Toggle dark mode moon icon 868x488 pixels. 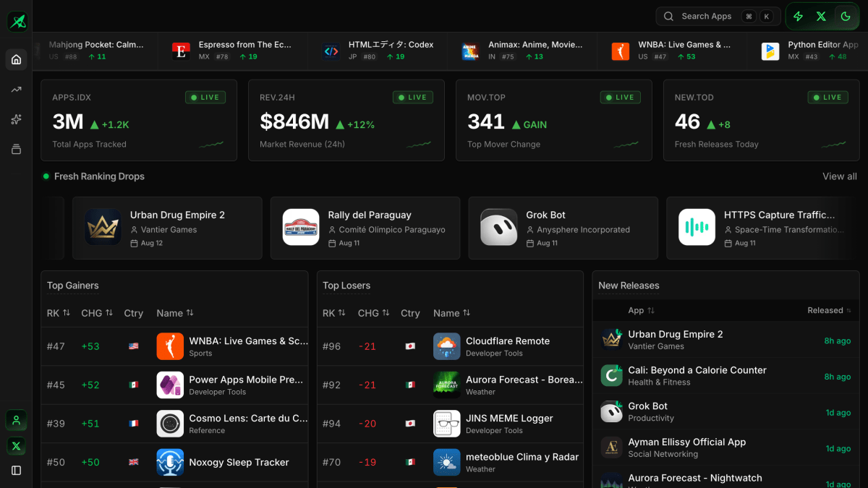[x=844, y=16]
